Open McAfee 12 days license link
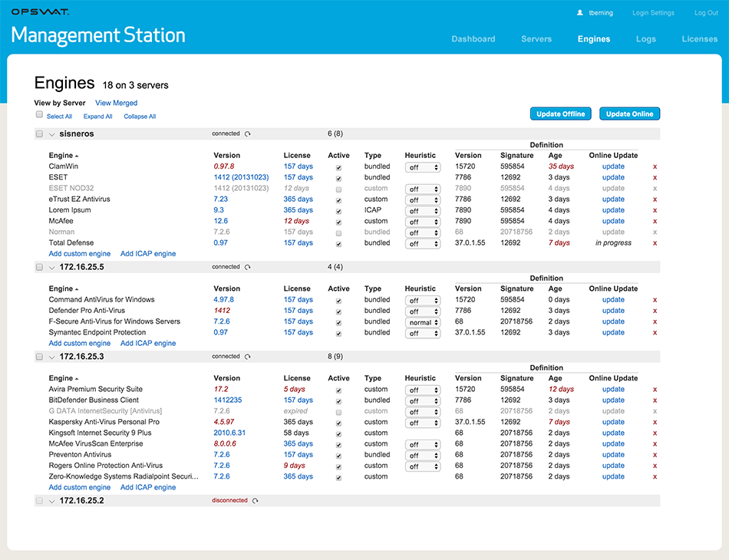Screen dimensions: 729x560 [296, 221]
